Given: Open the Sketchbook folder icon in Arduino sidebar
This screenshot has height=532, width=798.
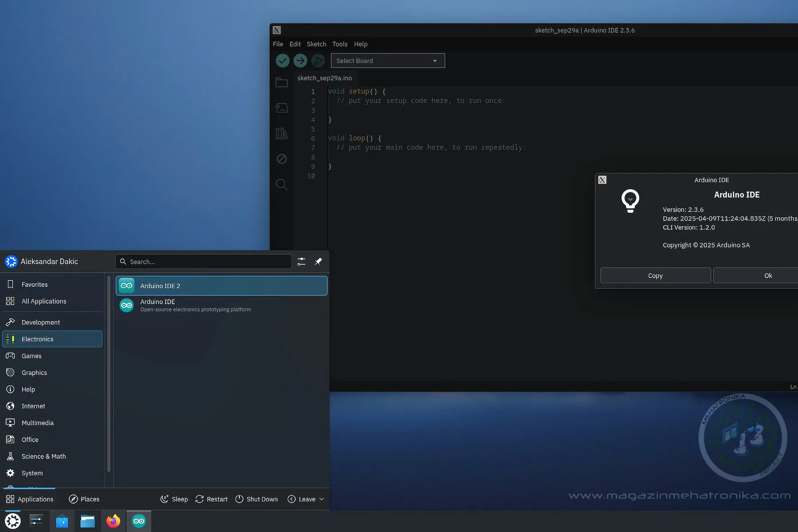Looking at the screenshot, I should 282,82.
